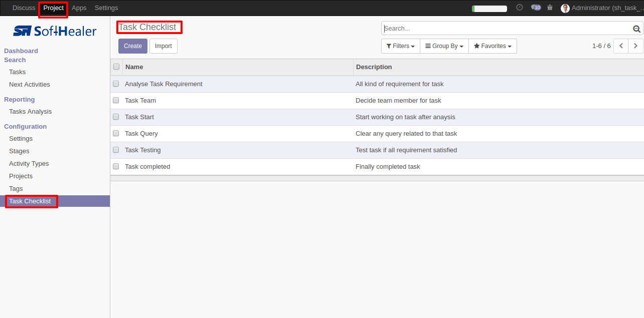Open the conversations icon showing 10 messages
Screen dimensions: 644x318
pyautogui.click(x=536, y=8)
